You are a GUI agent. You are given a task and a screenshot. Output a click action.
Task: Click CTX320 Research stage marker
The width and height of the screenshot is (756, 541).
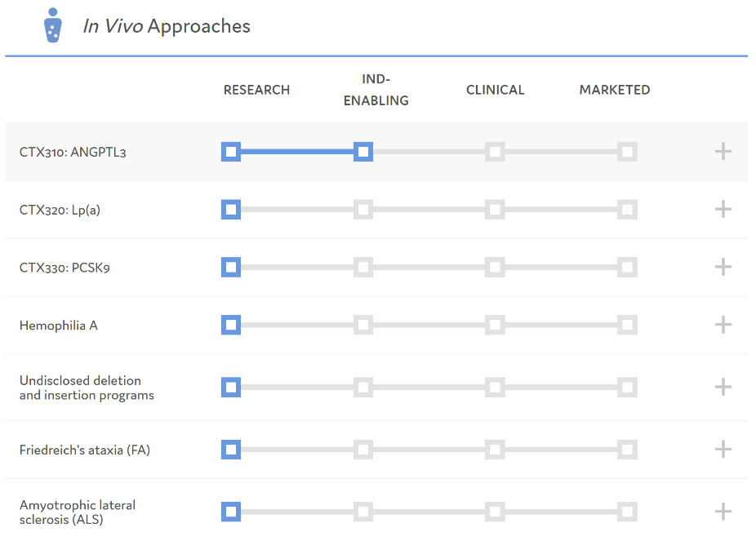[x=231, y=210]
